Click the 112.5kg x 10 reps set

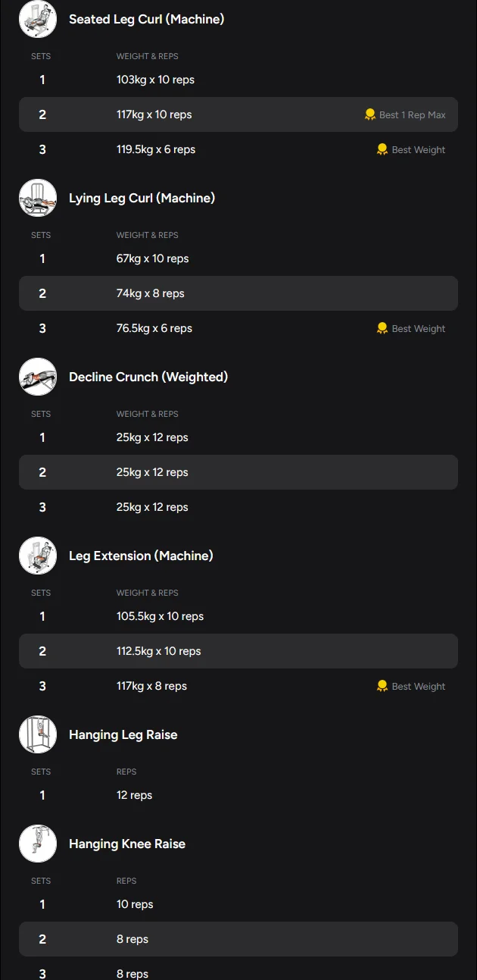[158, 651]
